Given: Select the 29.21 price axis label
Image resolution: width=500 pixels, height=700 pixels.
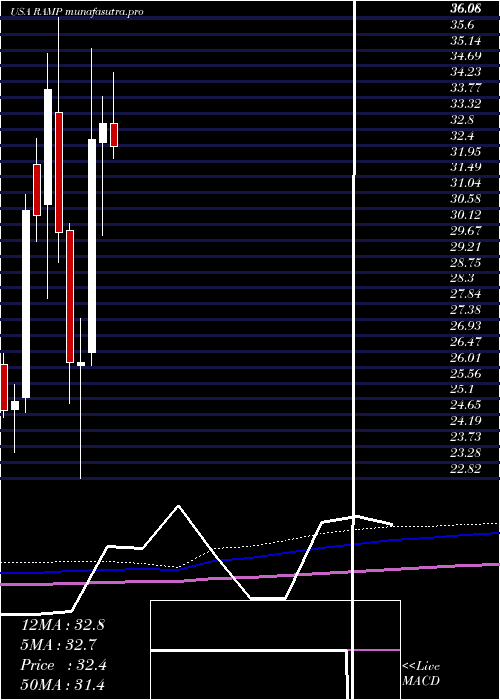Looking at the screenshot, I should (x=466, y=246).
